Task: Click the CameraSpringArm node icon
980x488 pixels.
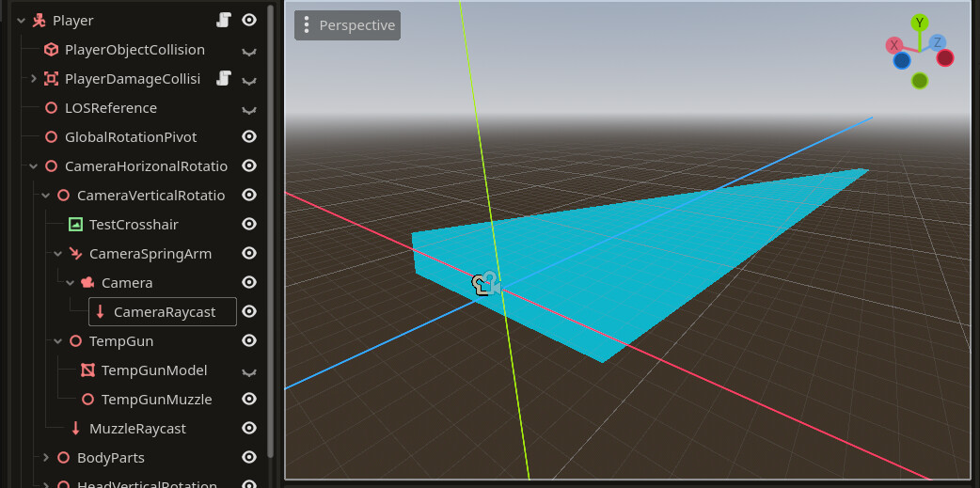Action: (75, 254)
